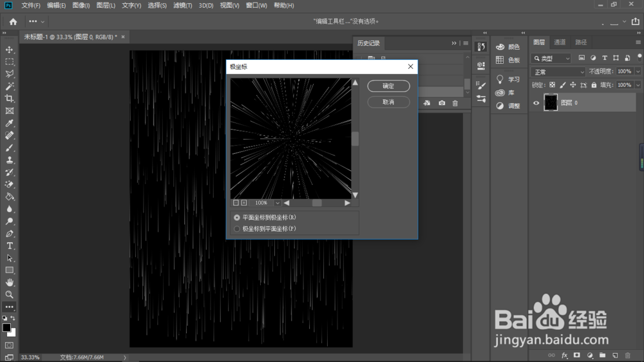Create new snapshot camera icon in History panel
Viewport: 644px width, 362px height.
point(442,103)
